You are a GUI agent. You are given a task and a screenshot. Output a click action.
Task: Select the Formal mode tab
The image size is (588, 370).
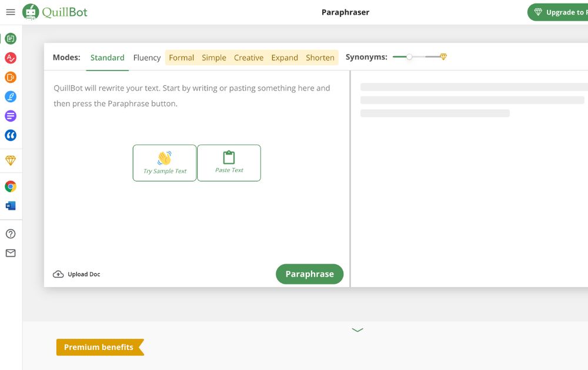tap(182, 58)
